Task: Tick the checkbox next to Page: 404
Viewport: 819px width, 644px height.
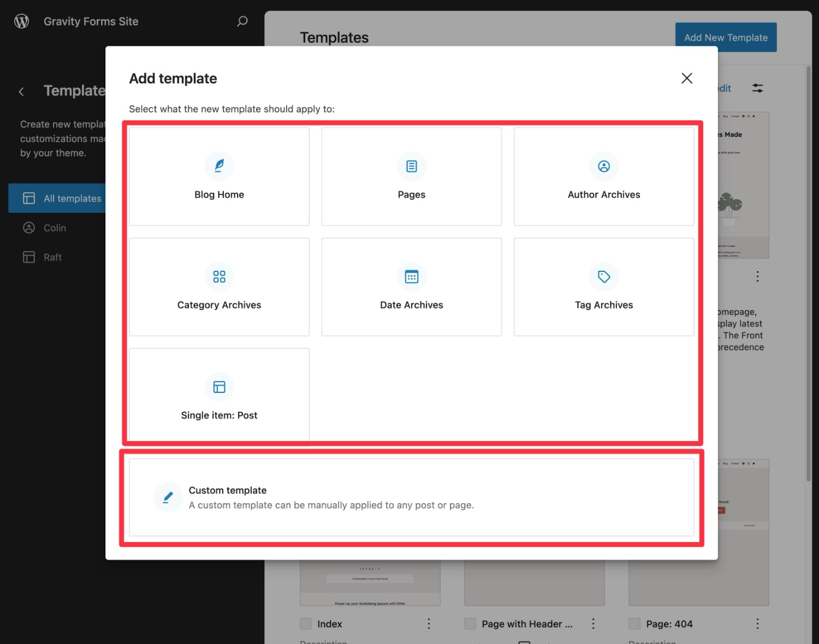Action: point(634,623)
